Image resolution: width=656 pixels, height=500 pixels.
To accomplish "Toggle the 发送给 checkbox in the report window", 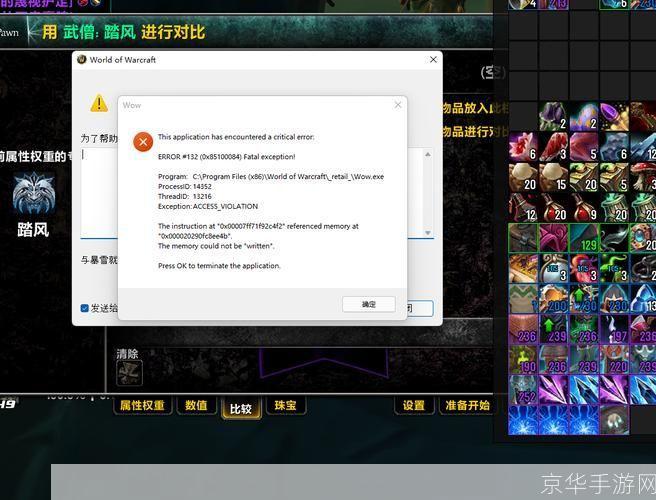I will (85, 308).
